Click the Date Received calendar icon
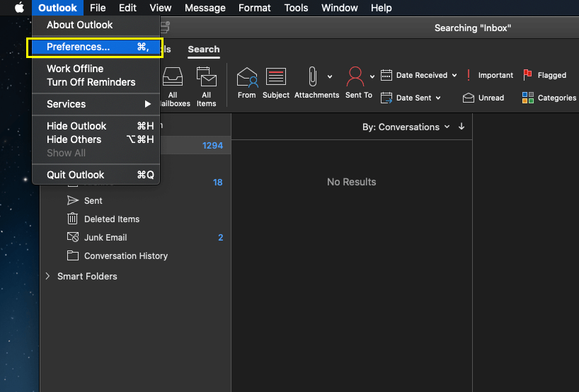This screenshot has width=579, height=392. [x=386, y=75]
